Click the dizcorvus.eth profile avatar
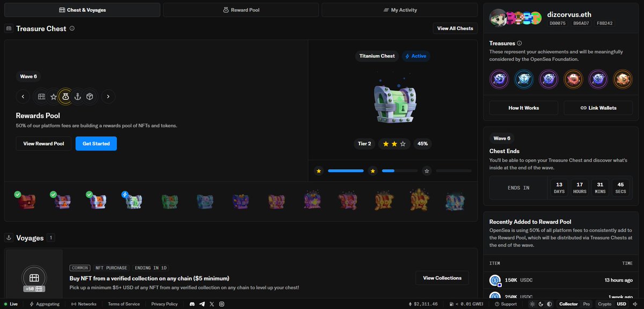The width and height of the screenshot is (644, 309). 499,18
